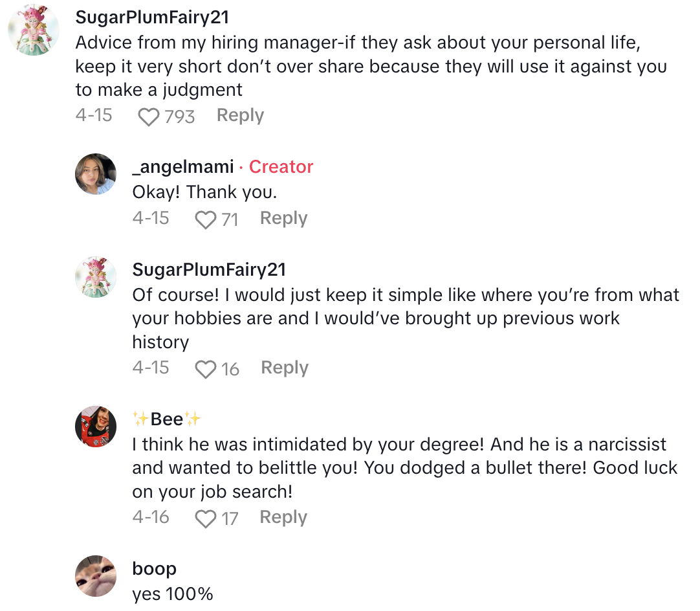Reply to SugarPlumFairy21's top comment
The width and height of the screenshot is (700, 611).
tap(240, 115)
